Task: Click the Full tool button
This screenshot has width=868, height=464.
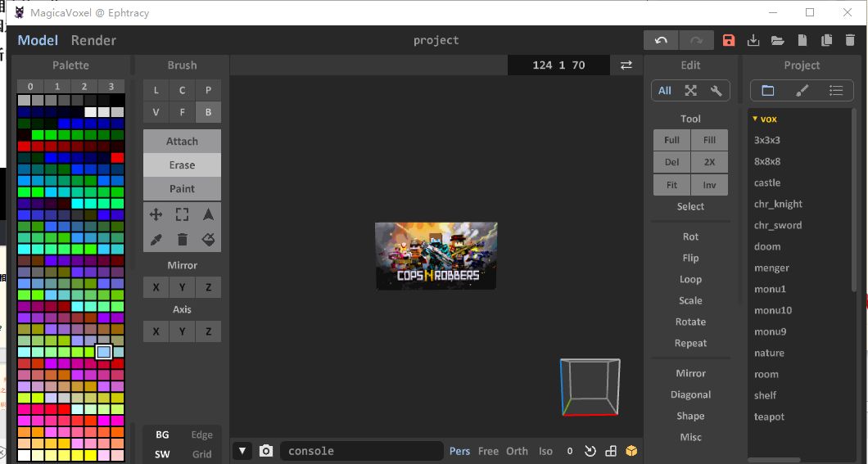Action: point(671,140)
